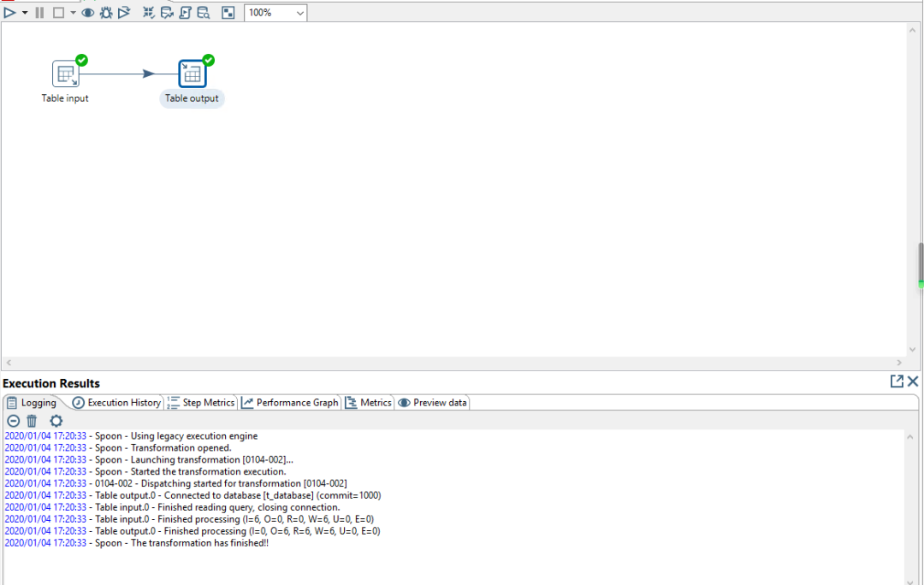Screen dimensions: 924x585
Task: Click Table output step label
Action: click(x=192, y=98)
